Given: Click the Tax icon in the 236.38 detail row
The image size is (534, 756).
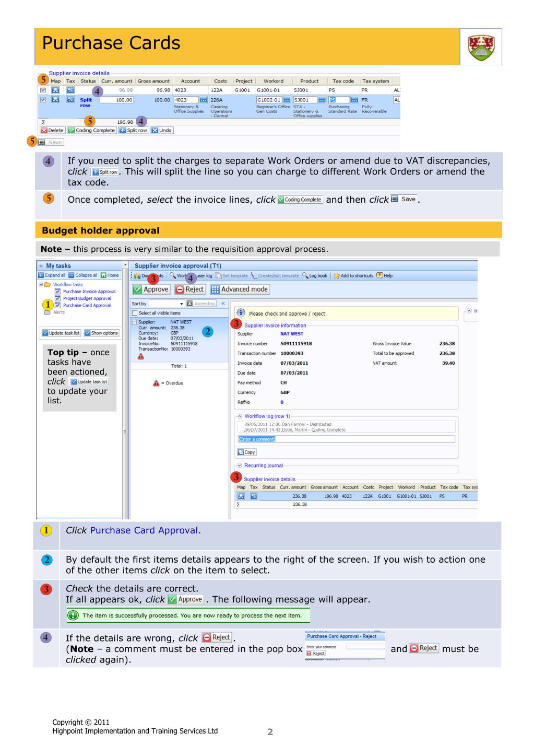Looking at the screenshot, I should tap(254, 496).
